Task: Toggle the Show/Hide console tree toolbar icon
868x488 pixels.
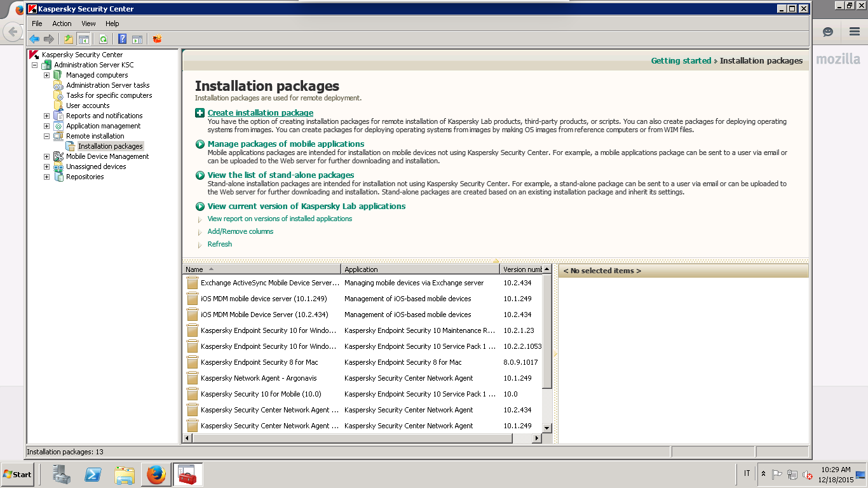Action: point(83,39)
